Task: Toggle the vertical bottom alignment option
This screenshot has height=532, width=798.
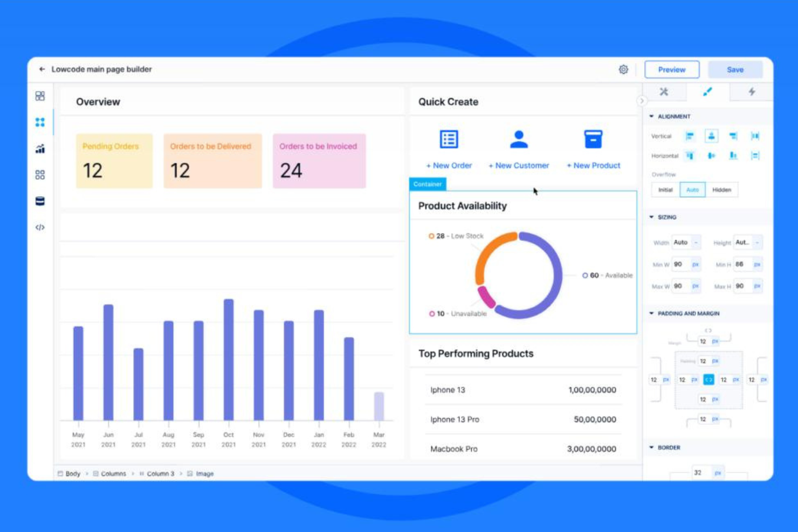Action: [733, 136]
